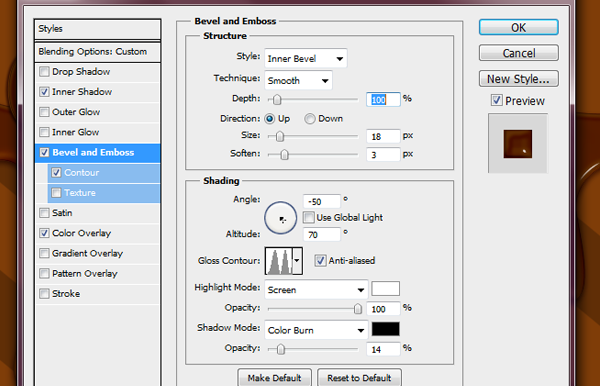Click the angle dial control
The width and height of the screenshot is (600, 386).
pos(280,218)
